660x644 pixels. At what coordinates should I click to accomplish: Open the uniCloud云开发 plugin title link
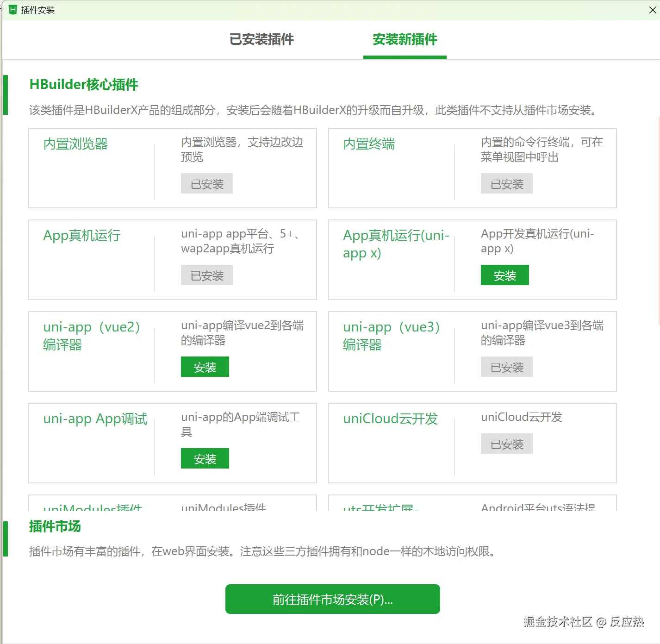click(390, 419)
